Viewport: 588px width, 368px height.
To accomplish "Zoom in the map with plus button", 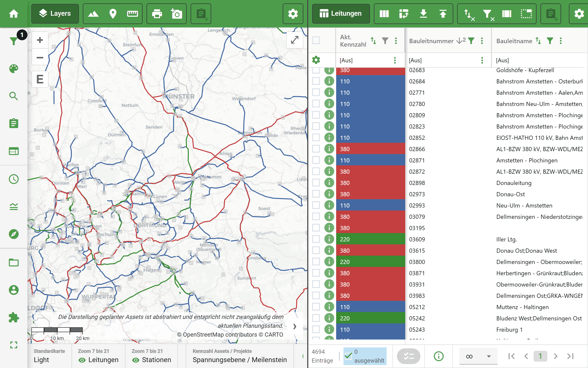I will pyautogui.click(x=40, y=40).
